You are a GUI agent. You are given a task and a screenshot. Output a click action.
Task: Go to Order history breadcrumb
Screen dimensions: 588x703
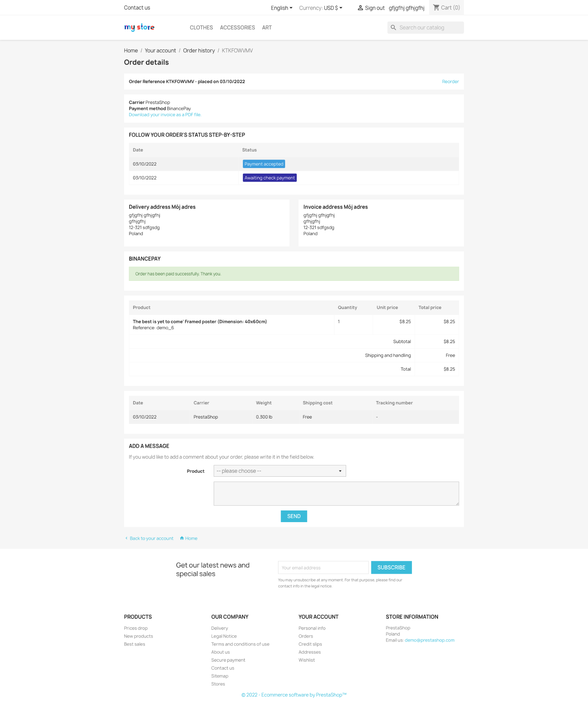click(x=199, y=51)
